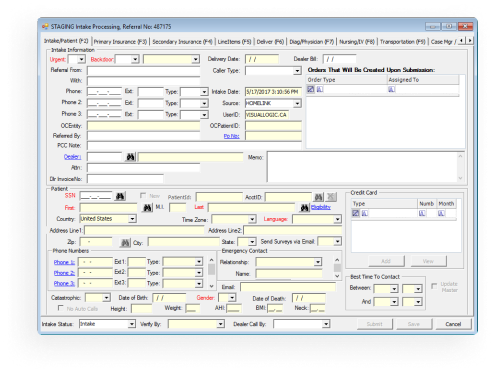Click the tab strip scroll left arrow
The height and width of the screenshot is (372, 495).
coord(462,41)
